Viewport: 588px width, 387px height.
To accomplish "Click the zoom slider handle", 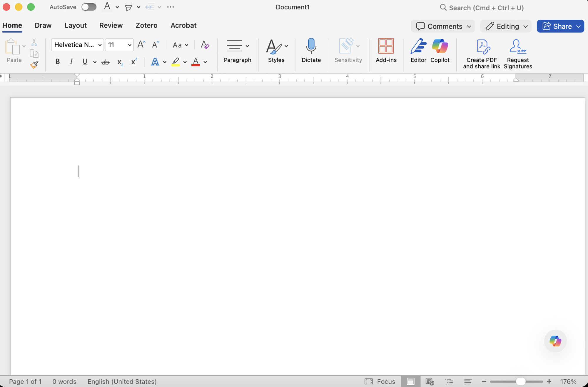I will click(x=521, y=382).
